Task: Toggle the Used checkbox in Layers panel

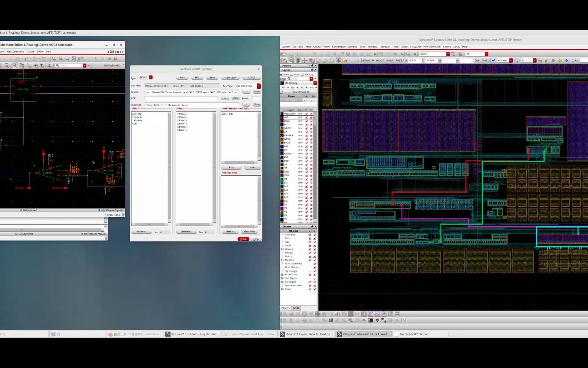Action: pyautogui.click(x=292, y=74)
